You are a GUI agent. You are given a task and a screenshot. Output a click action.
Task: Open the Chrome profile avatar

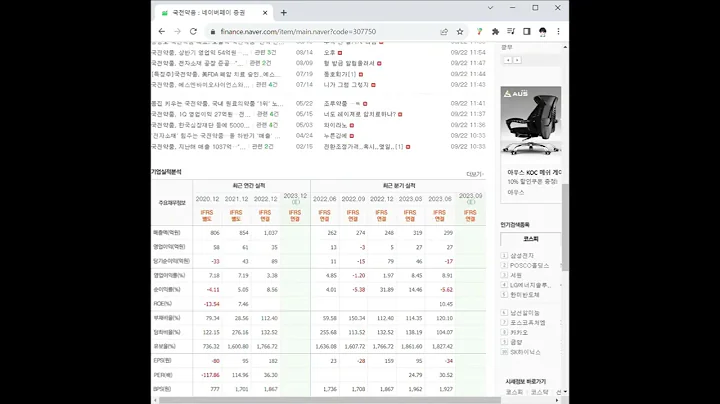click(x=543, y=32)
